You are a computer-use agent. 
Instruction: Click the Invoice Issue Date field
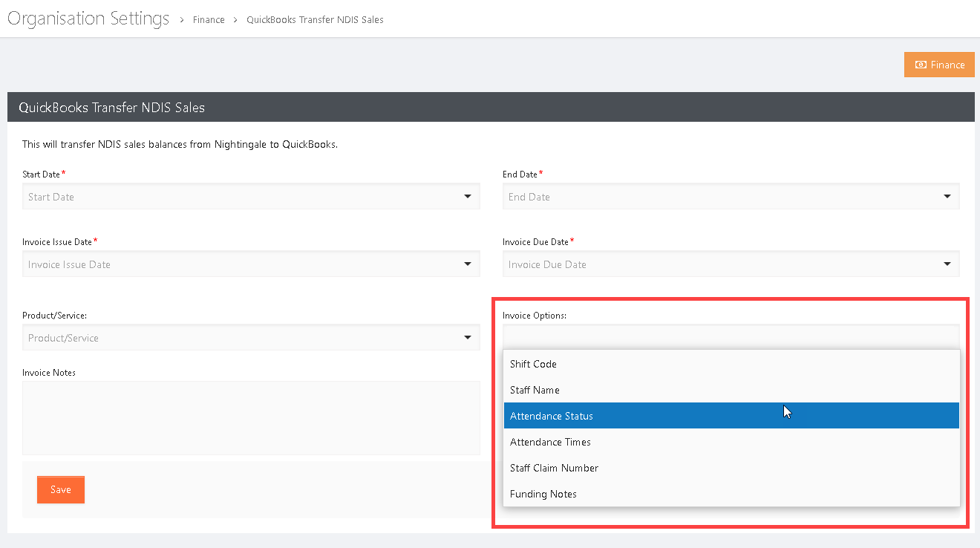click(x=251, y=264)
